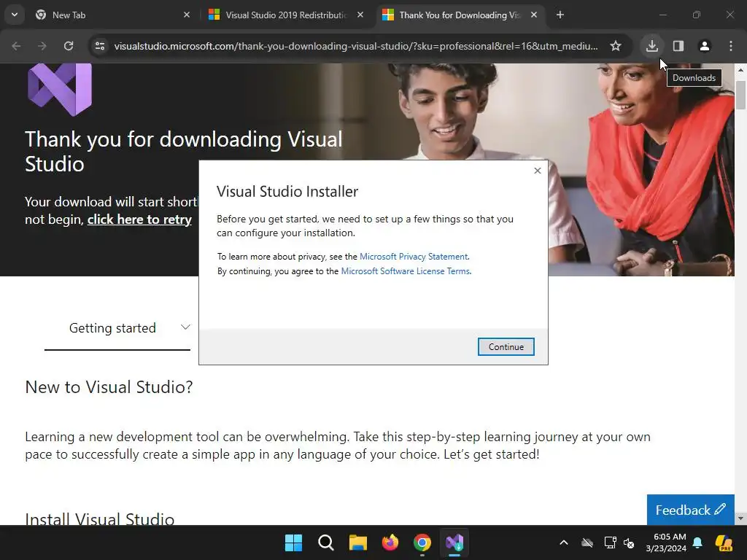Click the muted volume tray icon
This screenshot has height=560, width=747.
click(x=629, y=542)
